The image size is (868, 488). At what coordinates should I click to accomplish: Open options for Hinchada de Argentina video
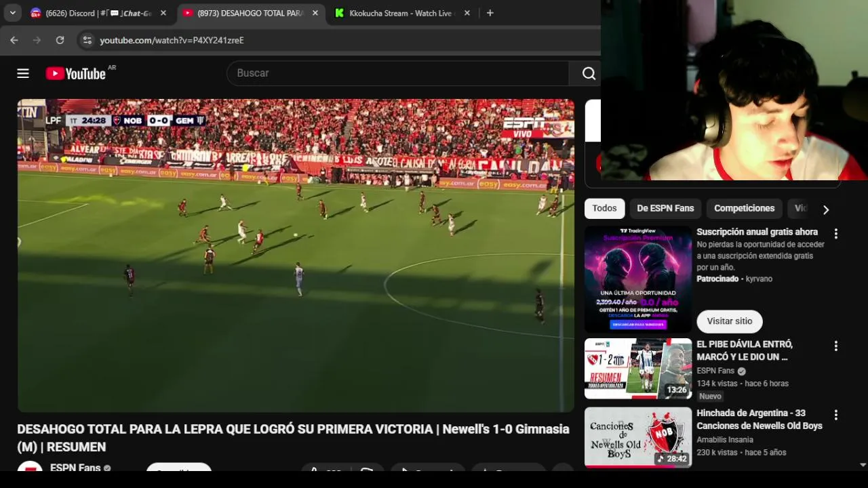pos(835,414)
